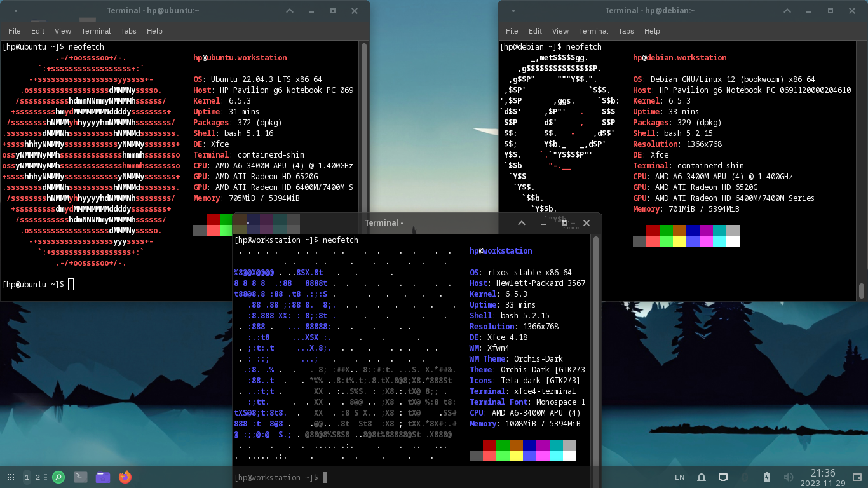
Task: Open View menu in ubuntu terminal
Action: (63, 31)
